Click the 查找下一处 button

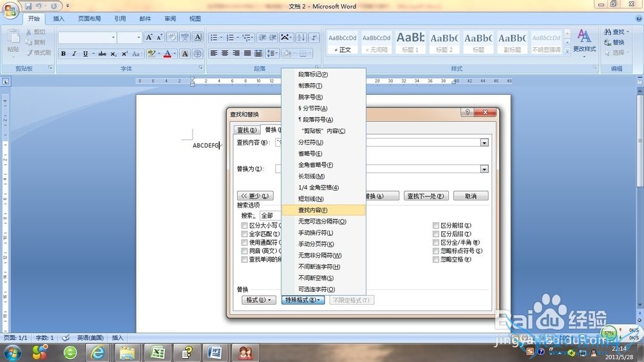tap(426, 196)
